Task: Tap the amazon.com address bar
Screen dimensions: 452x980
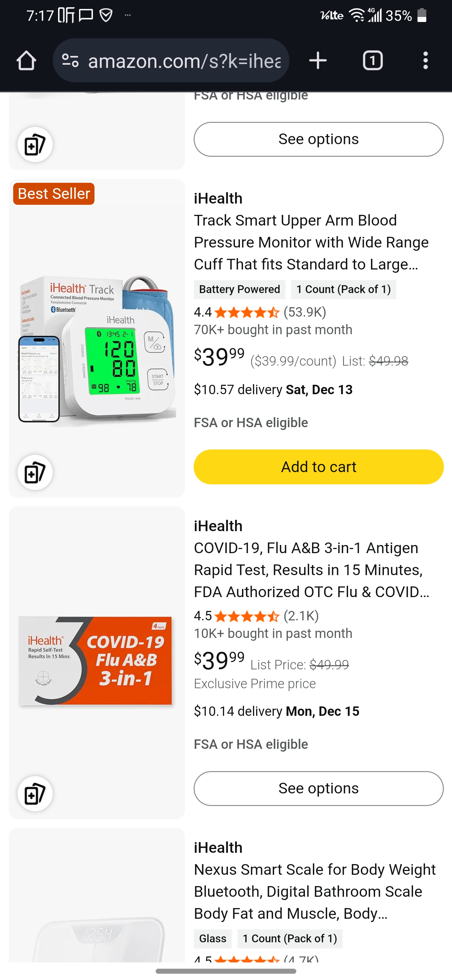Action: tap(184, 61)
